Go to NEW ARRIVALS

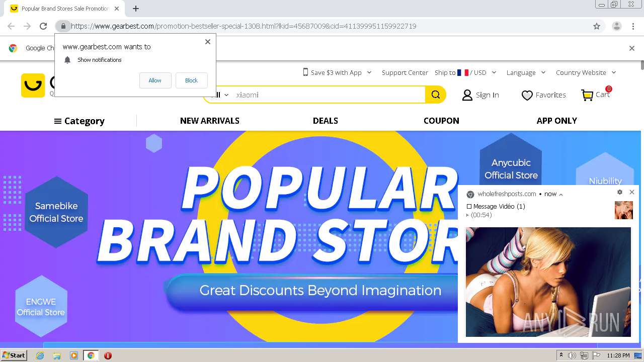click(x=210, y=121)
